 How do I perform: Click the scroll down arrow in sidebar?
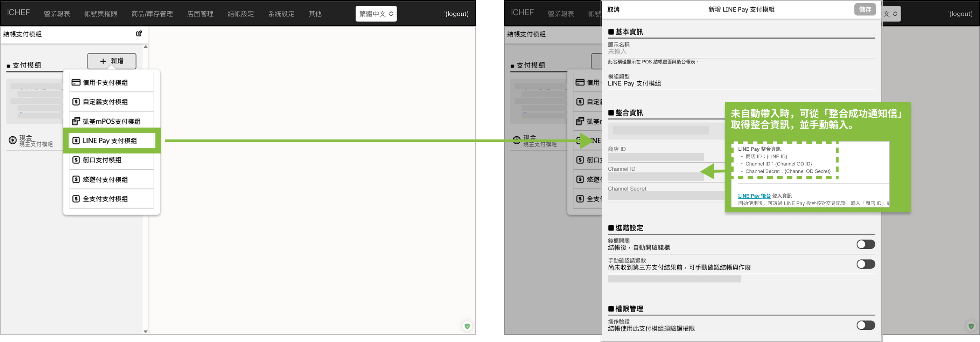pos(146,331)
